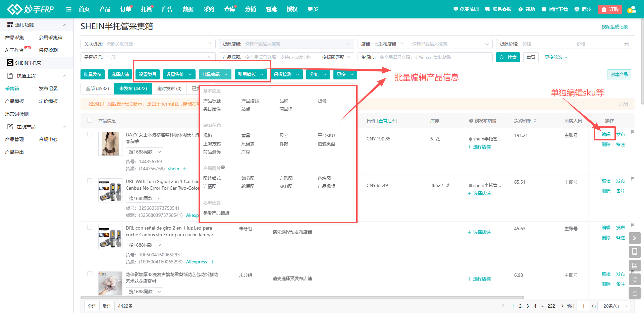Open the DAZY product thumbnail

pos(110,144)
